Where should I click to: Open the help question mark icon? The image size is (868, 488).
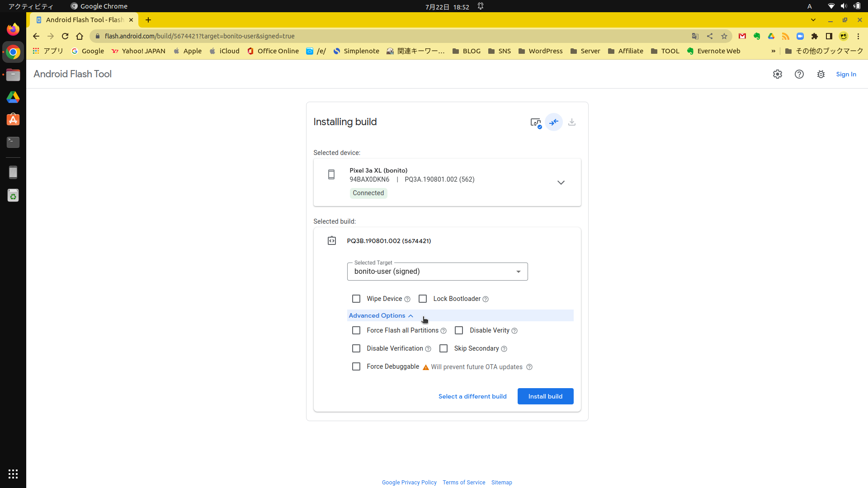click(799, 74)
